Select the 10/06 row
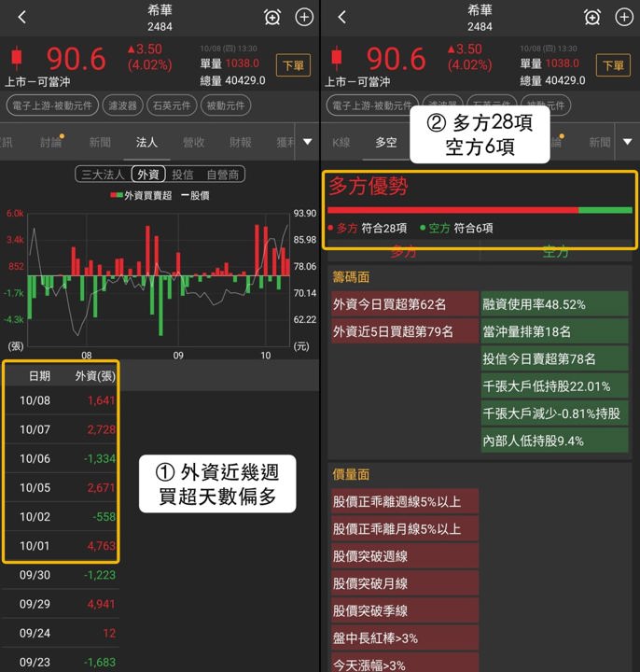The width and height of the screenshot is (640, 672). click(62, 458)
